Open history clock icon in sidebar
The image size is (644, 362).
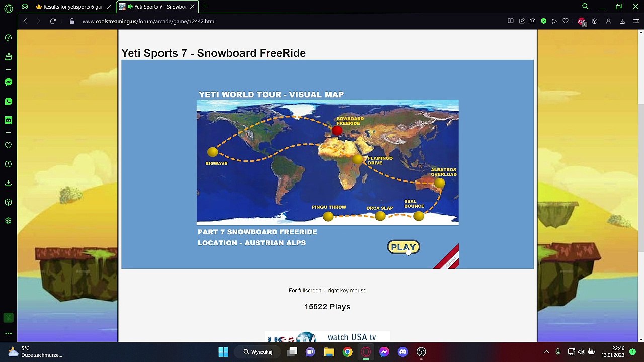pos(8,164)
